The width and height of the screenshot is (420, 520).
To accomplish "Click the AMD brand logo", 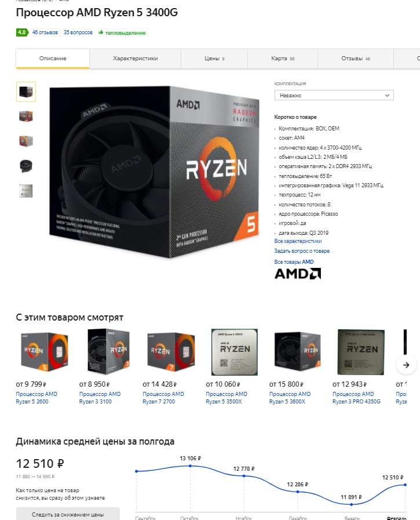I will [x=297, y=274].
